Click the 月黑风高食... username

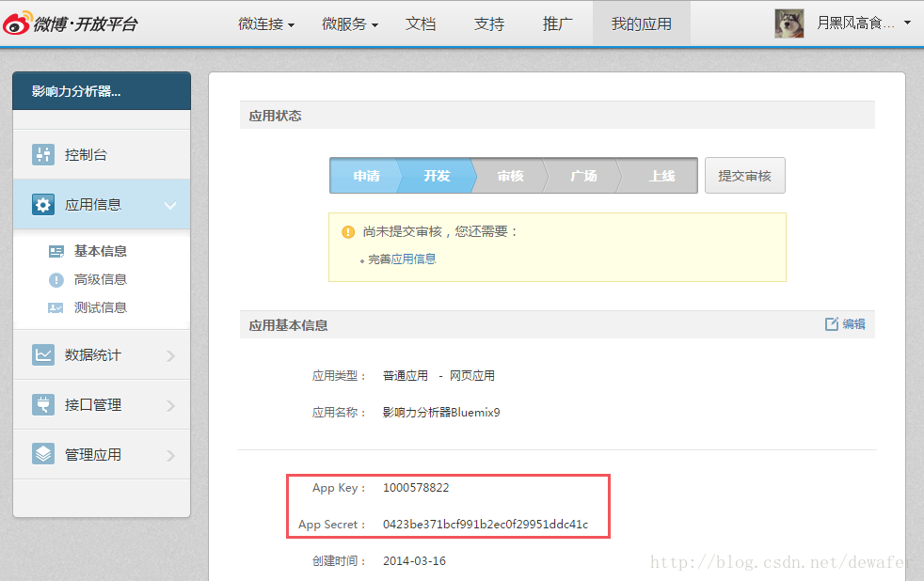855,23
